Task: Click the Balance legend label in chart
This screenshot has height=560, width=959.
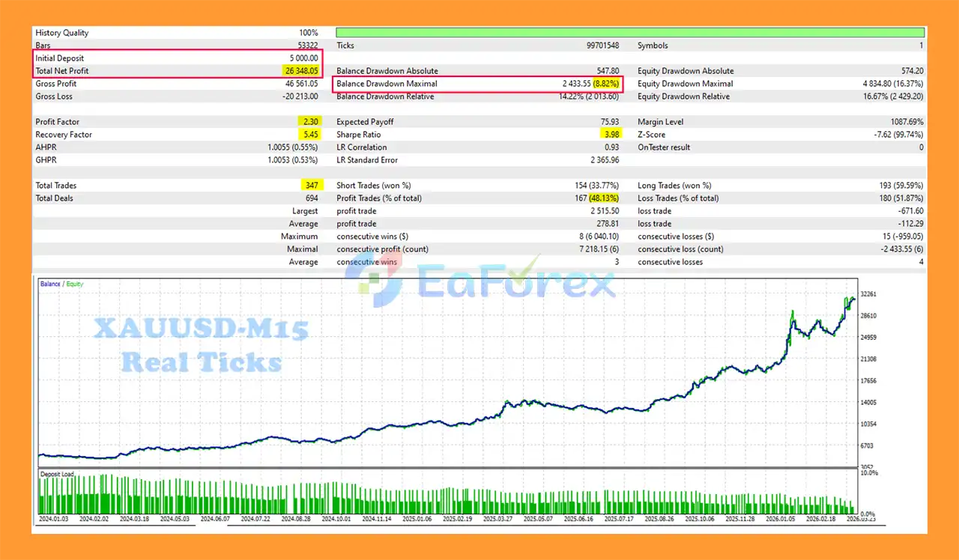Action: [50, 284]
